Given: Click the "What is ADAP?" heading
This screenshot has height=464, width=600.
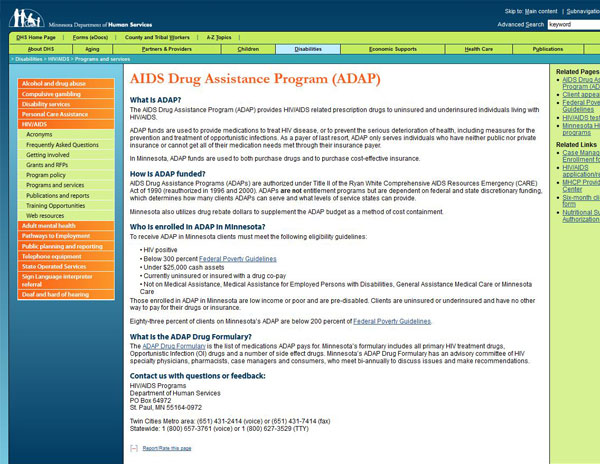Looking at the screenshot, I should pos(155,100).
